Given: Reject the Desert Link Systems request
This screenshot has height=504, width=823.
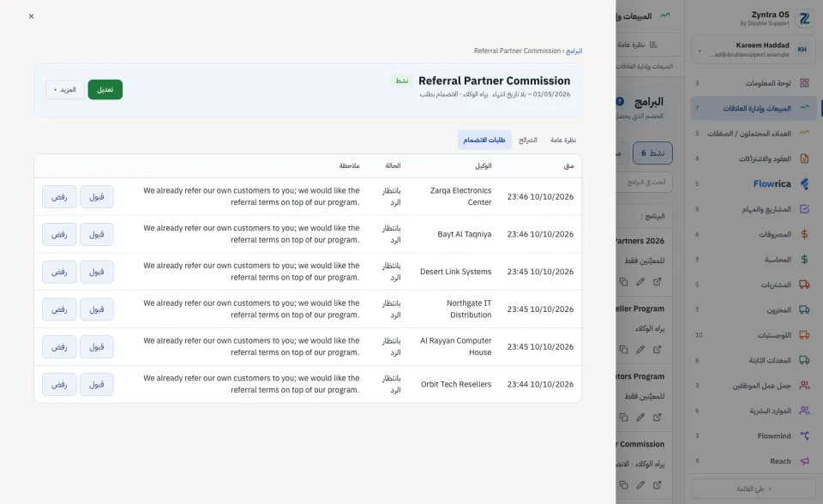Looking at the screenshot, I should pyautogui.click(x=59, y=272).
